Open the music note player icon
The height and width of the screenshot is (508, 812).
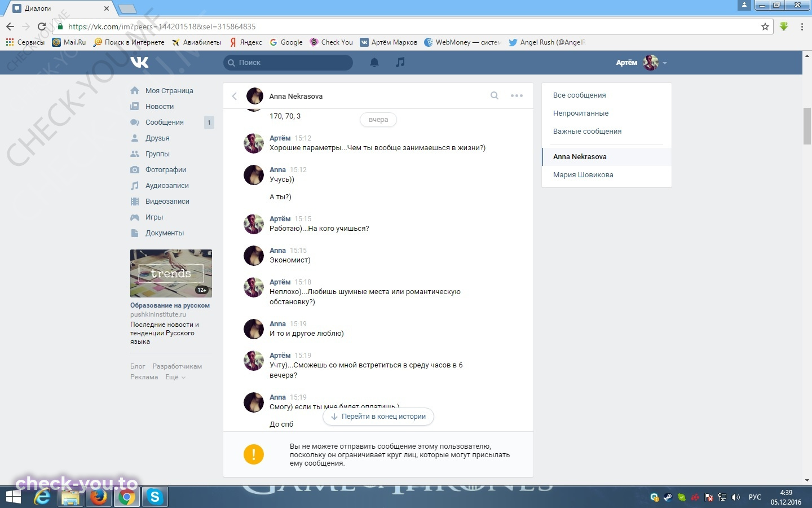[400, 62]
